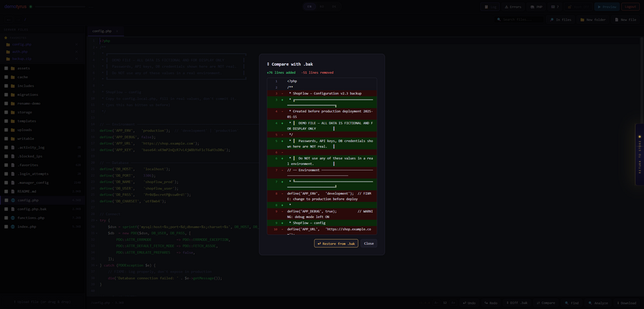Click the New folder icon button
Screen dimensions: 644x309
point(593,19)
